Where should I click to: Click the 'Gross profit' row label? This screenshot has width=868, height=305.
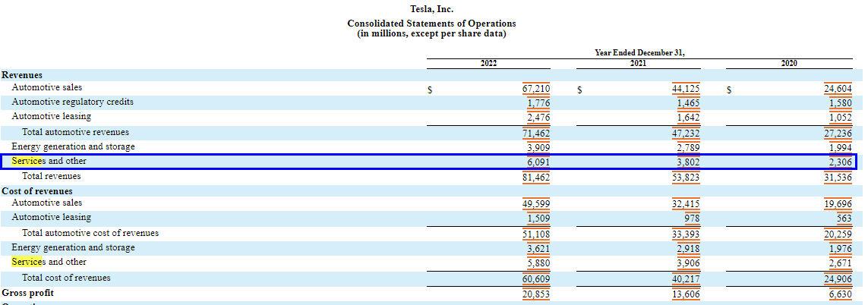[x=27, y=293]
